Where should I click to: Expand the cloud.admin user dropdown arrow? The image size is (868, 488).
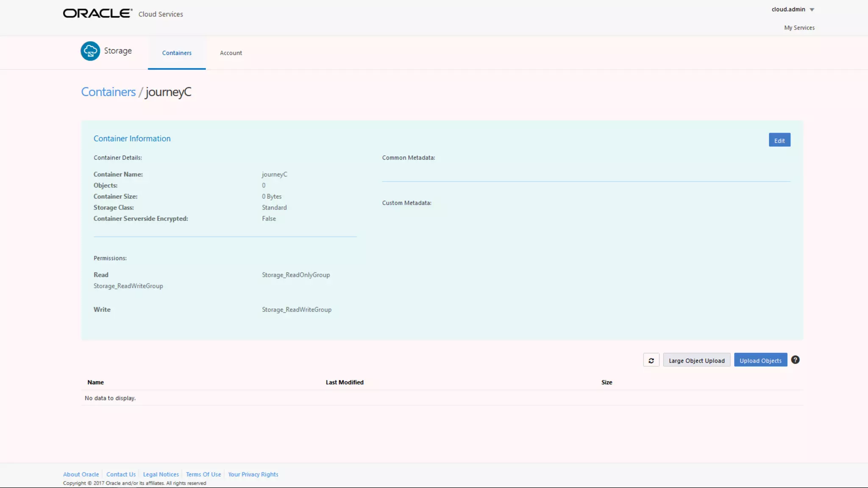[812, 10]
